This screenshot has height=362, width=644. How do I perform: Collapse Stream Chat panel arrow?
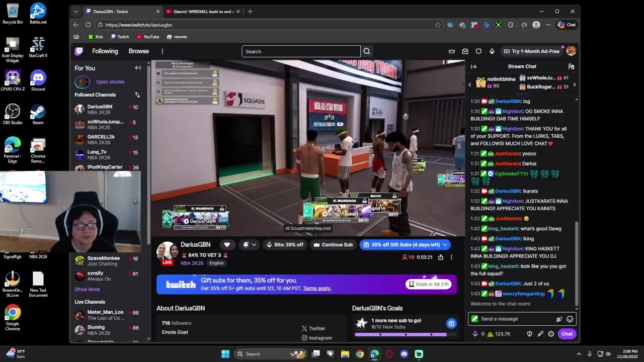(x=473, y=66)
